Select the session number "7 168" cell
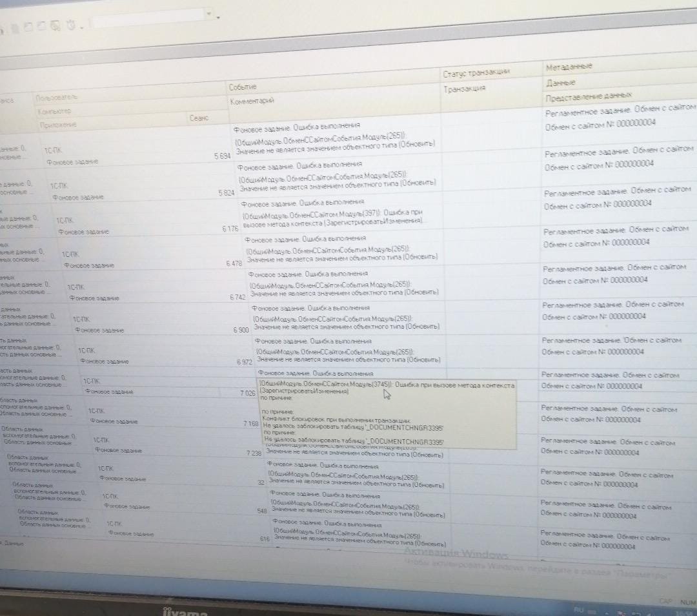 pos(250,424)
